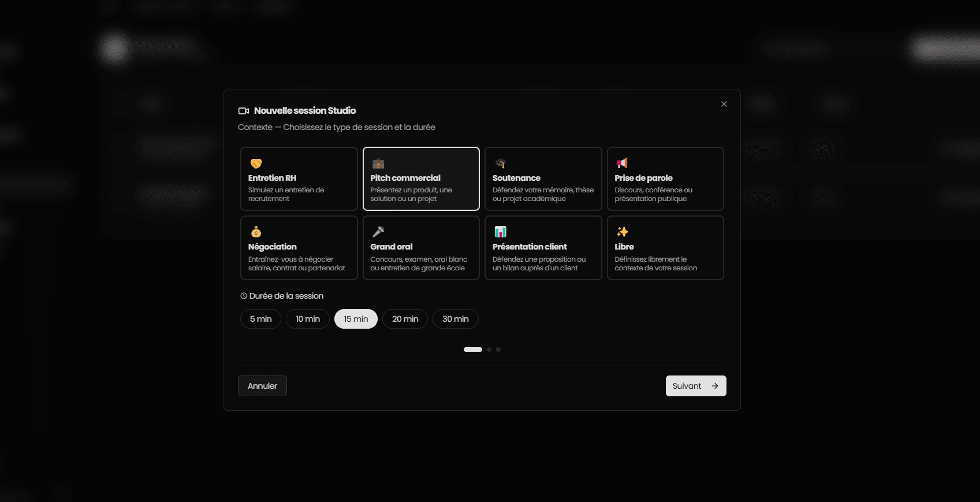Click 'Contexte — Choisissez le type' subtitle

tap(337, 127)
